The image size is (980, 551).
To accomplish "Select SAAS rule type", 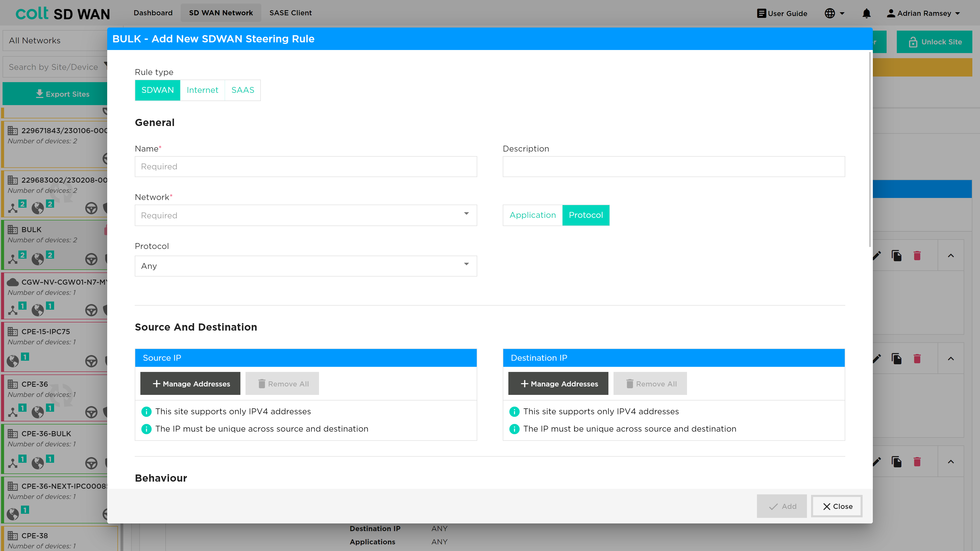I will pos(243,90).
